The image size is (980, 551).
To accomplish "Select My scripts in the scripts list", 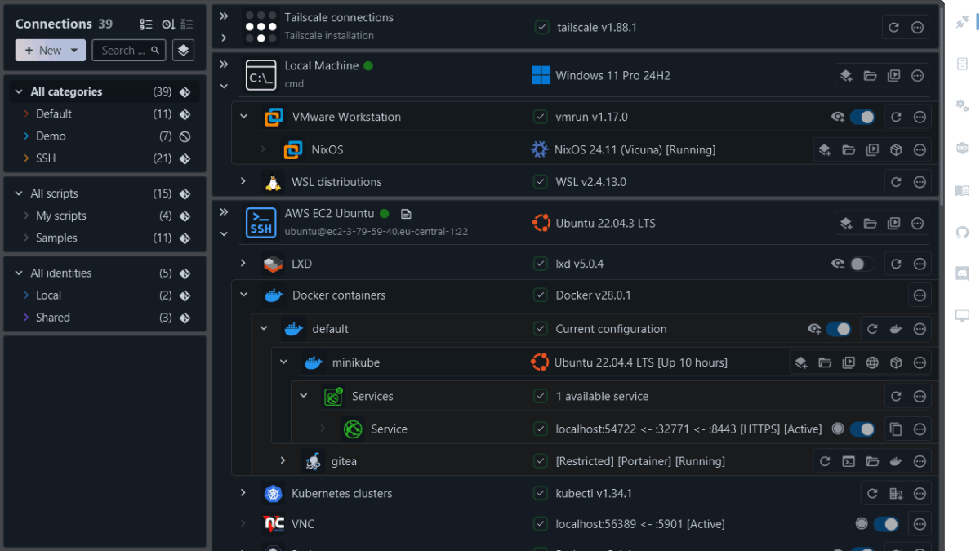I will 105,216.
